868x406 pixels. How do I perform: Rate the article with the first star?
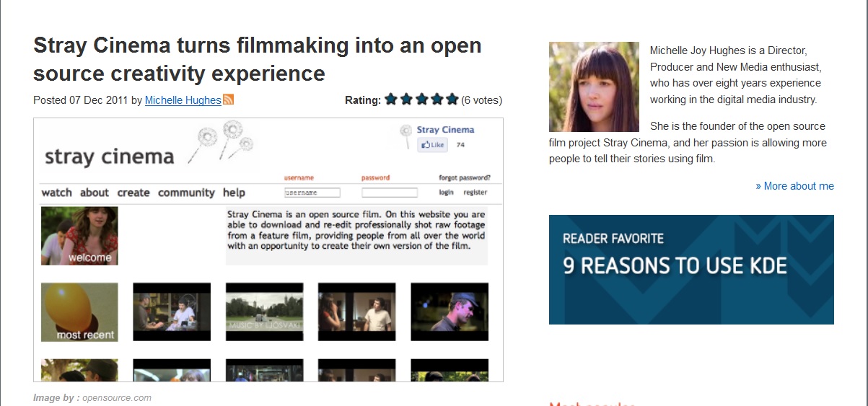click(391, 100)
